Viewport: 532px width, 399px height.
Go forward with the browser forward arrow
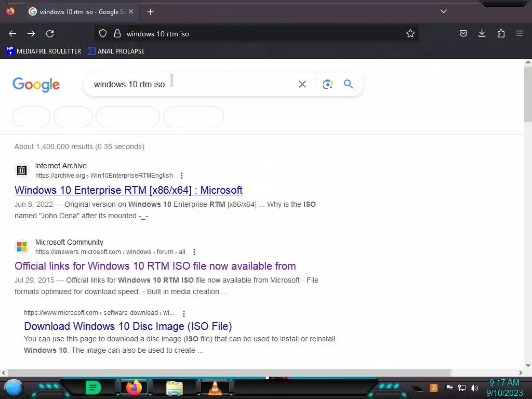tap(31, 34)
